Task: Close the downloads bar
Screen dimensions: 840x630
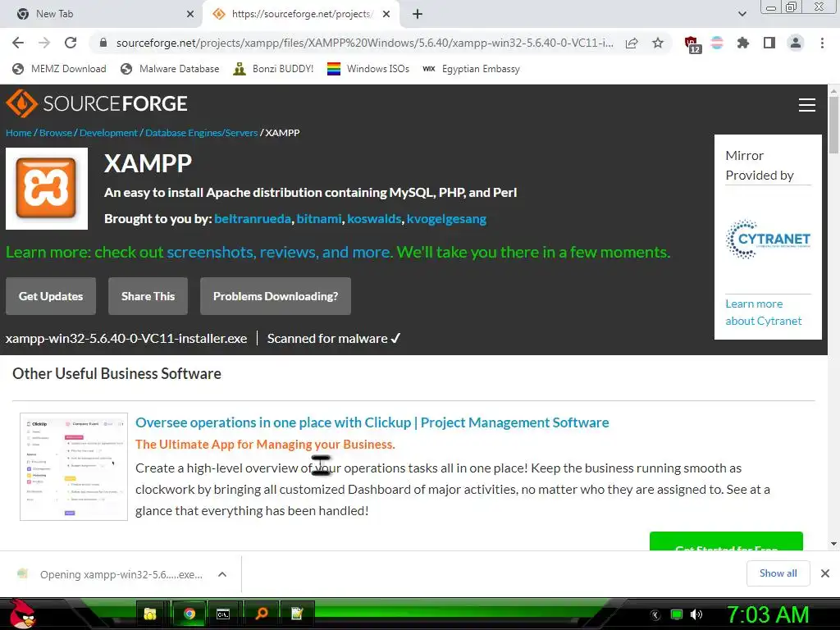Action: [825, 573]
